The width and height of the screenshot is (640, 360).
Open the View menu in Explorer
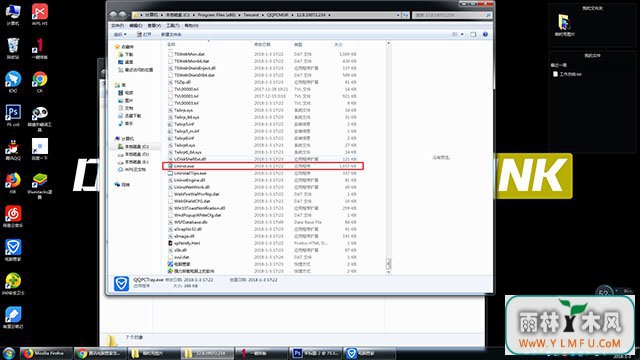tap(154, 25)
